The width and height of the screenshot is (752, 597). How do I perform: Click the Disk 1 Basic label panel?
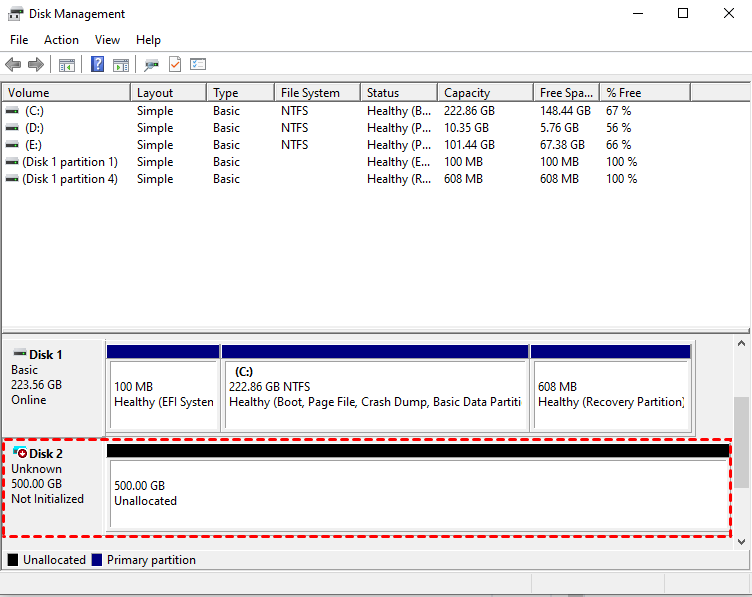coord(54,386)
